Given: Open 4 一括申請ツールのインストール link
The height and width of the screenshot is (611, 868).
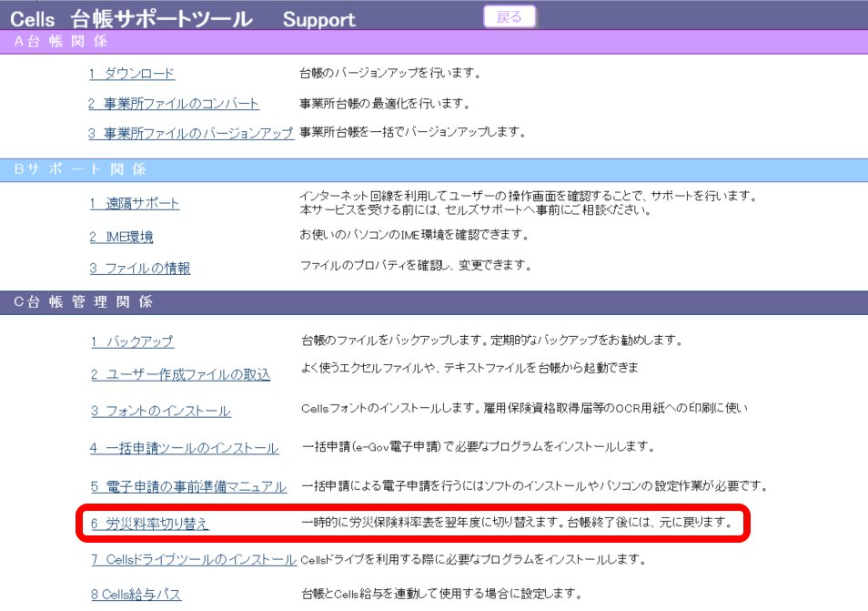Looking at the screenshot, I should tap(185, 448).
